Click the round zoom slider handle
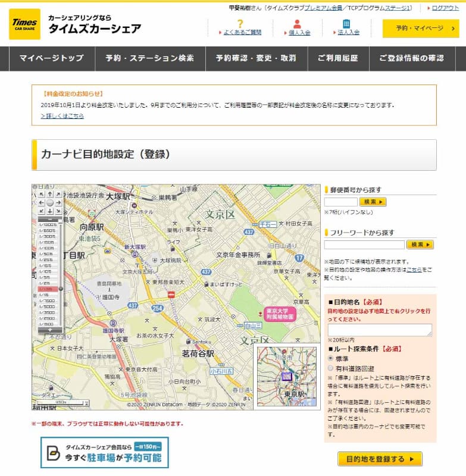This screenshot has width=466, height=476. 61,289
